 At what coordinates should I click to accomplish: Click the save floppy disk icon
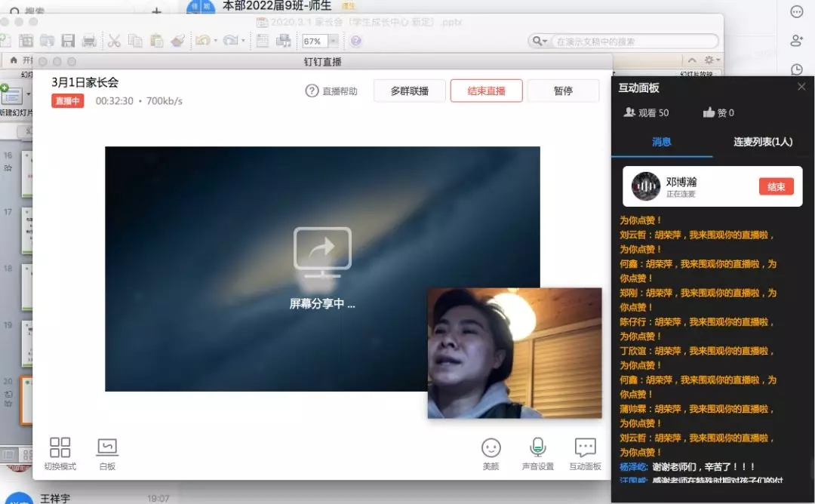[68, 41]
